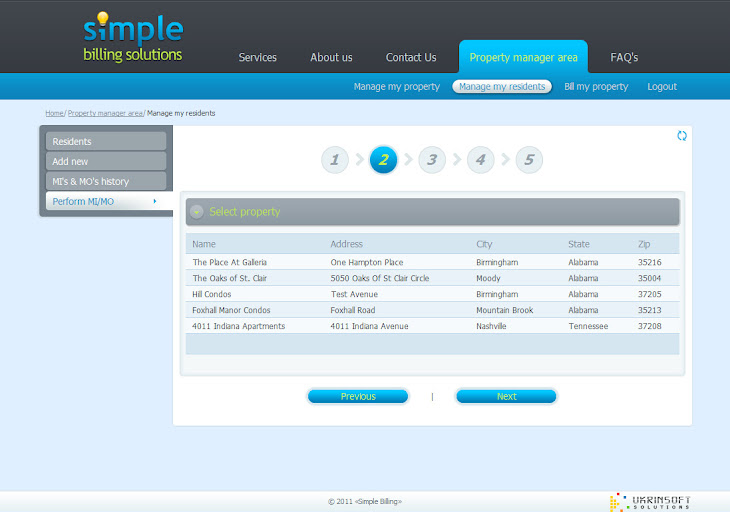Click the arrow on Perform MI/MO item
Image resolution: width=730 pixels, height=512 pixels.
click(x=155, y=202)
